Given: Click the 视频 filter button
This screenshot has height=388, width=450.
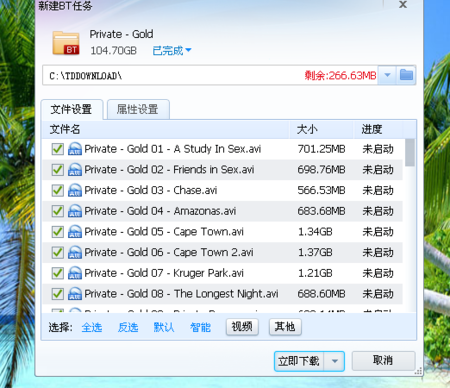Looking at the screenshot, I should pyautogui.click(x=242, y=327).
